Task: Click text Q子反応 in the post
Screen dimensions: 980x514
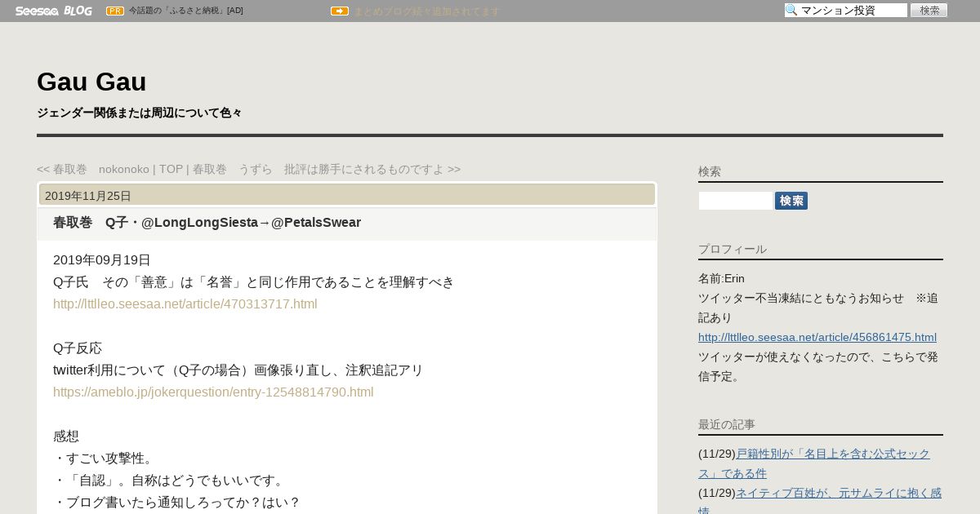Action: (x=78, y=348)
